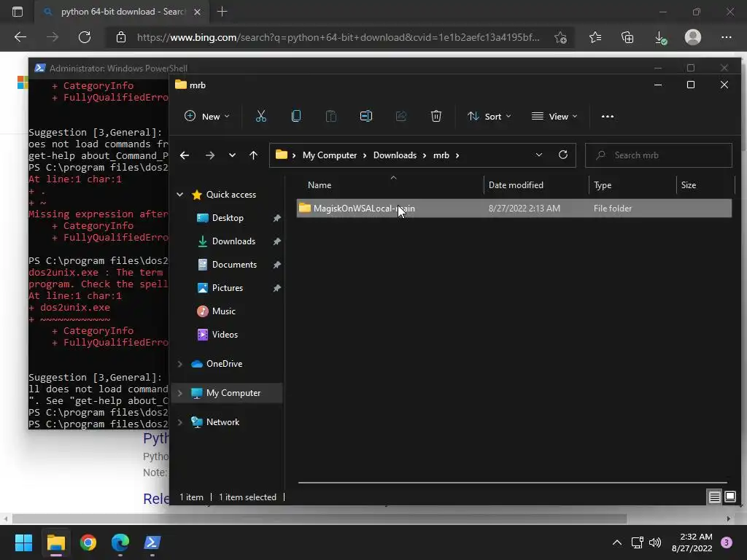The image size is (747, 560).
Task: Add page to favorites star-plus icon
Action: click(561, 37)
